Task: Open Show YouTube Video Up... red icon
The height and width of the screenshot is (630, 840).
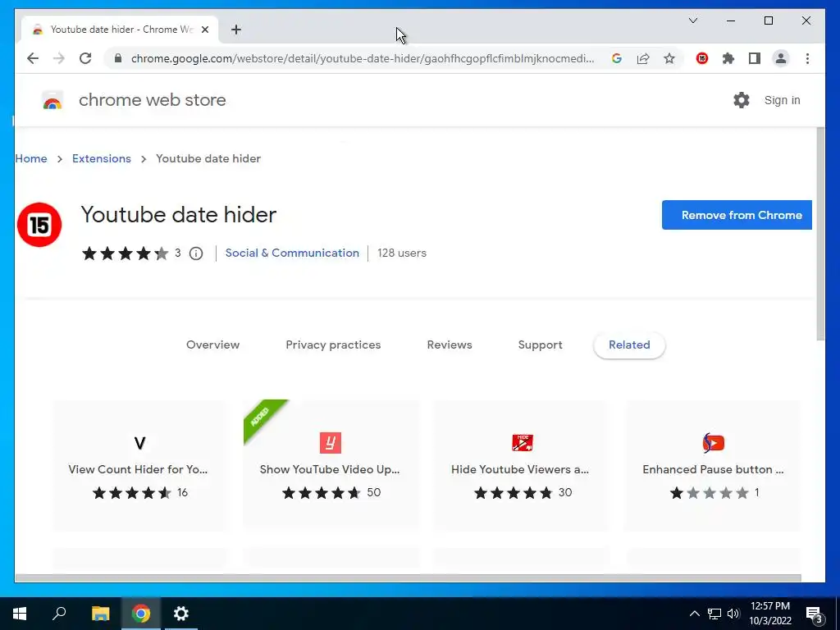Action: tap(330, 443)
